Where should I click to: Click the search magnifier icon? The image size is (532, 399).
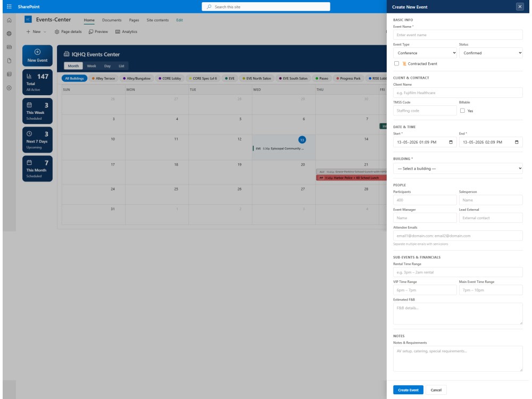[x=209, y=7]
